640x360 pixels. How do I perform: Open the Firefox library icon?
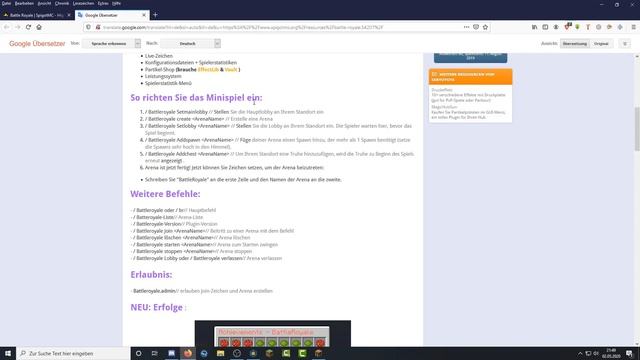534,27
